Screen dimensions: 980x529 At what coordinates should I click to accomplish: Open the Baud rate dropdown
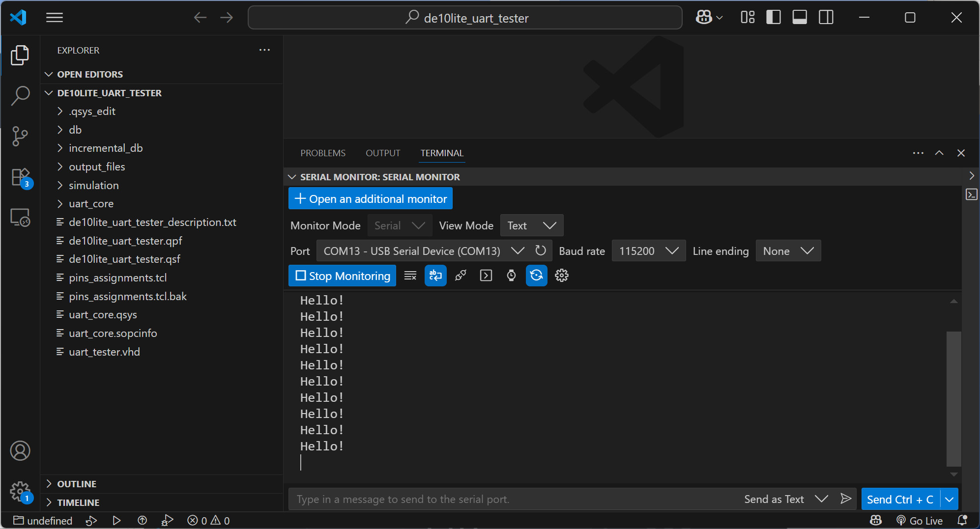648,251
